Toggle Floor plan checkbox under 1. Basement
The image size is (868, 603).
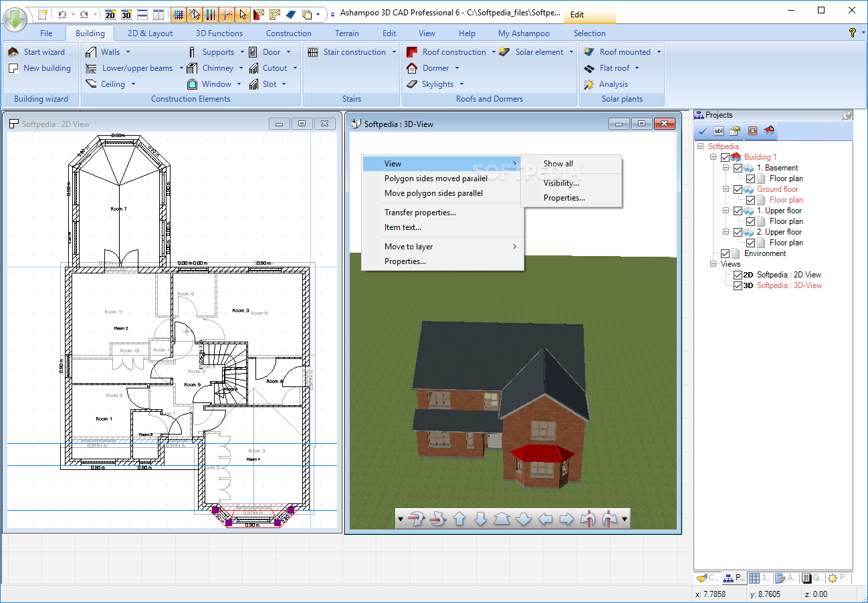[750, 178]
